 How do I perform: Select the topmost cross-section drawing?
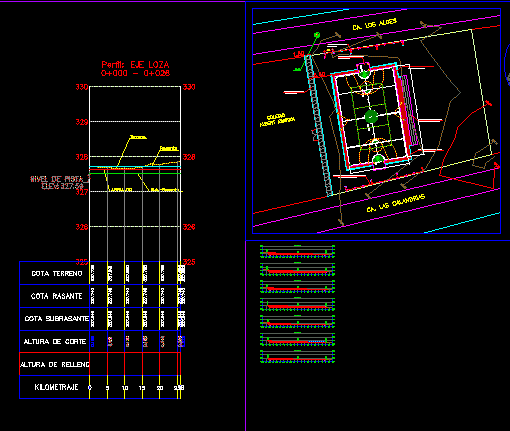point(297,252)
